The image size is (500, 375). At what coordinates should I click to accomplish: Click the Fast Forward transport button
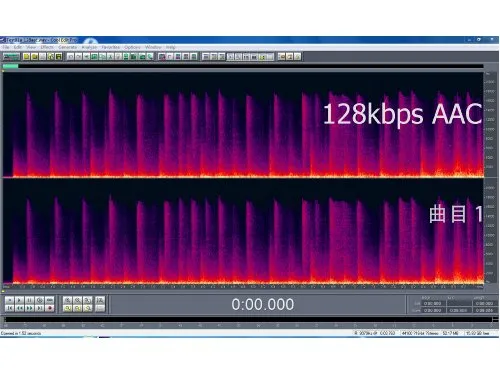pos(29,308)
